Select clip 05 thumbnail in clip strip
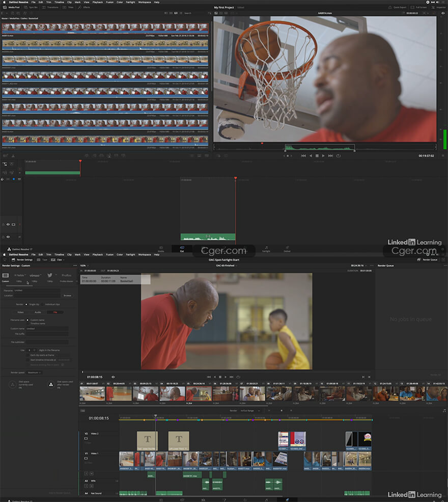 [x=199, y=393]
